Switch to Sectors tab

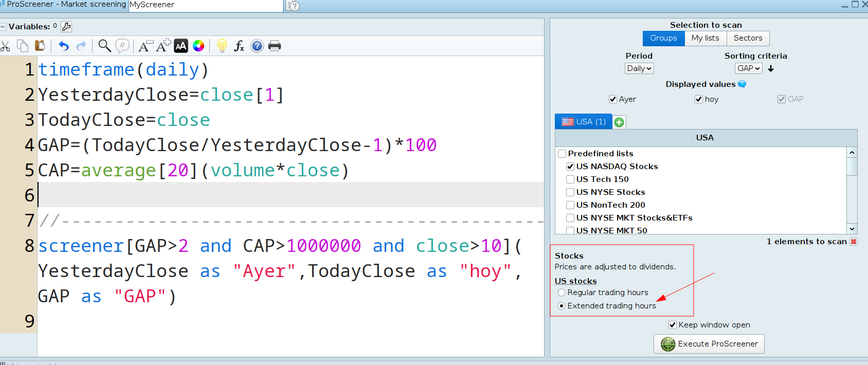pyautogui.click(x=748, y=38)
